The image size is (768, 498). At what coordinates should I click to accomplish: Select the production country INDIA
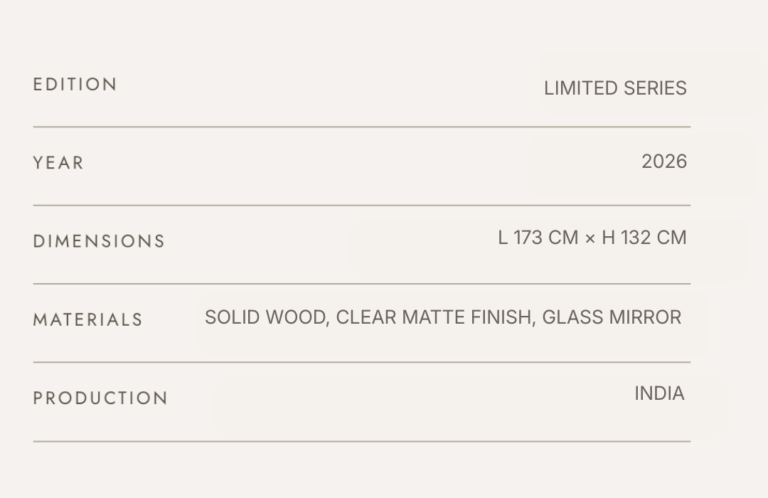[x=659, y=394]
